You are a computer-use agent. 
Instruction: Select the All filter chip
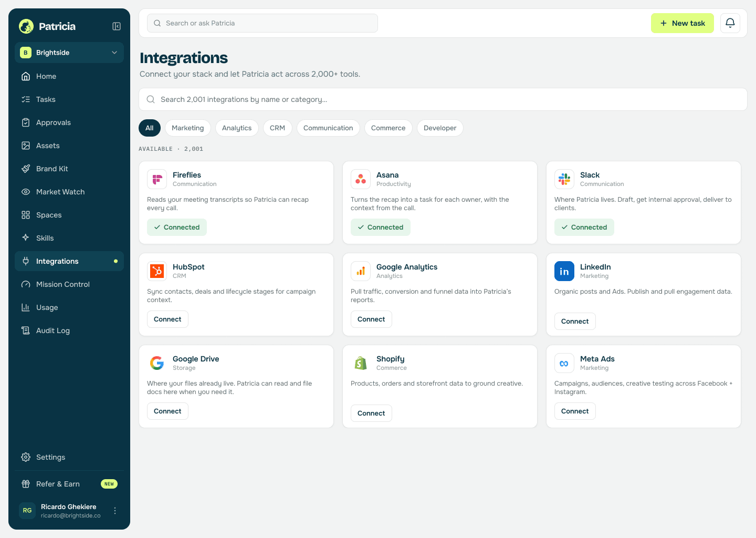[x=150, y=128]
